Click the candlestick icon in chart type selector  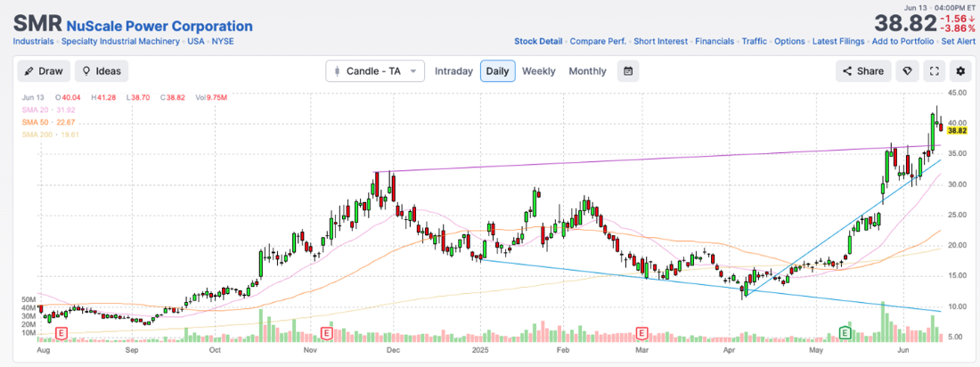tap(338, 71)
